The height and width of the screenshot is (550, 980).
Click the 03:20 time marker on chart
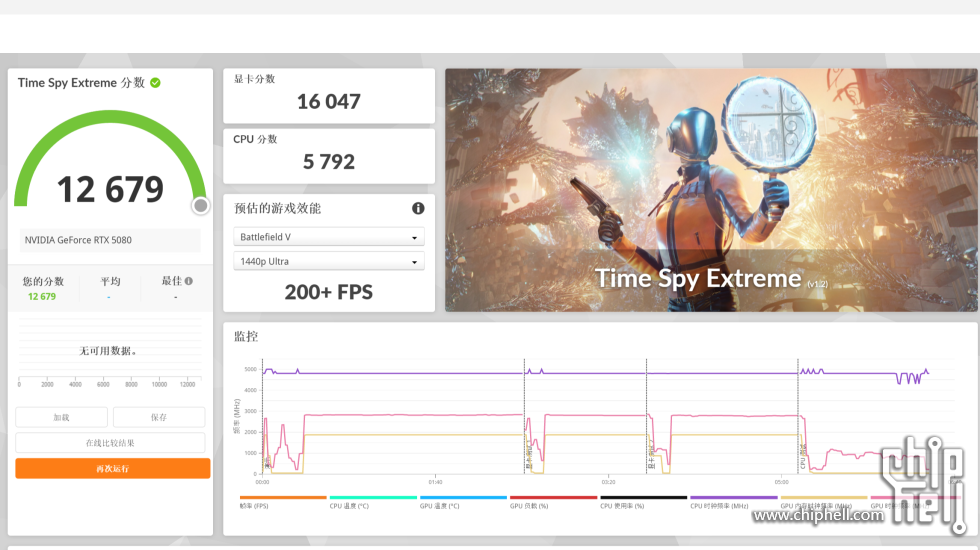609,482
